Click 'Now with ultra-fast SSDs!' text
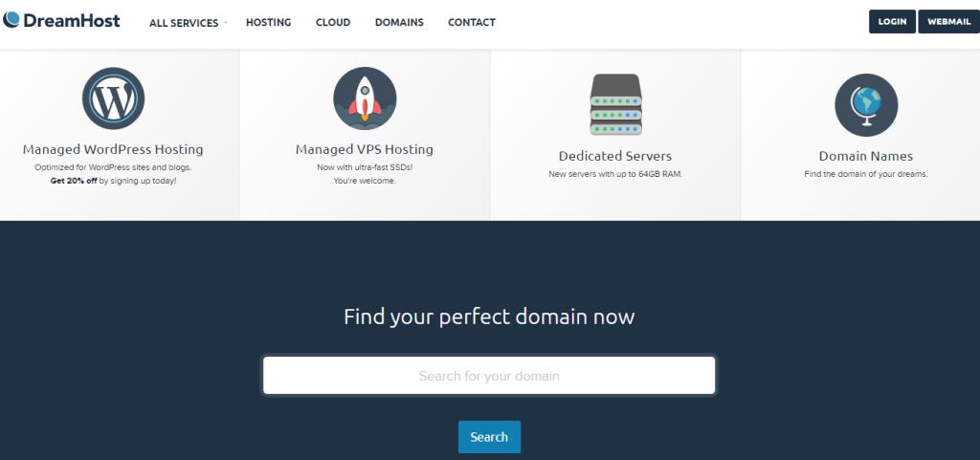Viewport: 980px width, 460px height. 365,168
